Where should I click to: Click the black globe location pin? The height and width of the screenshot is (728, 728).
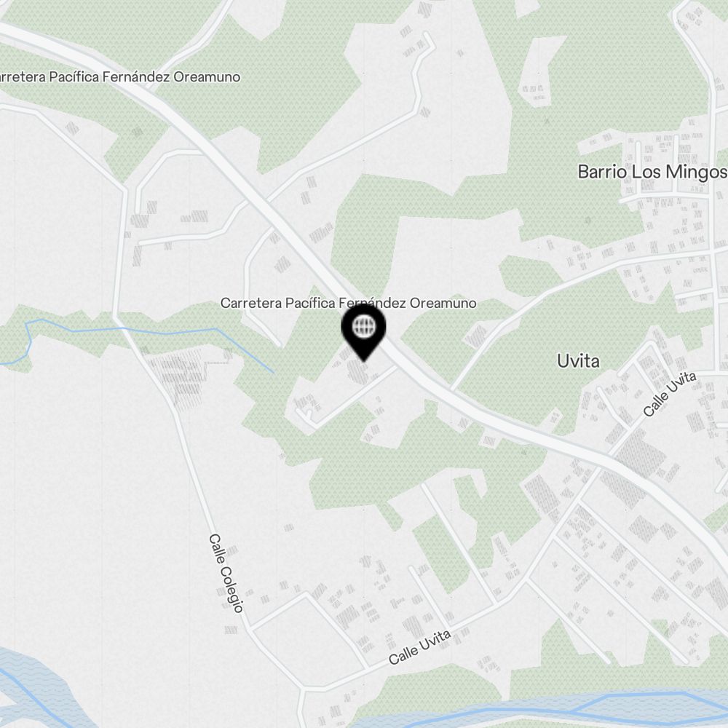[x=363, y=332]
